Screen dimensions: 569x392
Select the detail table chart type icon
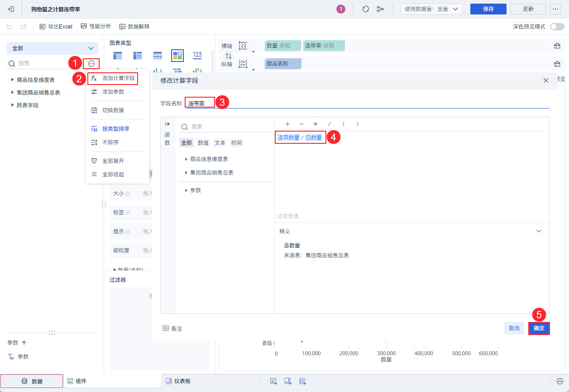[x=158, y=56]
